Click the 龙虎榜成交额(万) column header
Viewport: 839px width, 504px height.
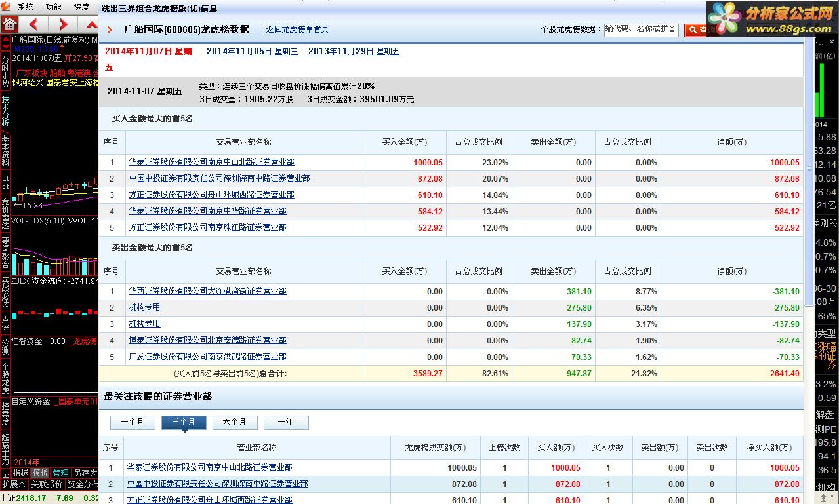click(x=436, y=448)
